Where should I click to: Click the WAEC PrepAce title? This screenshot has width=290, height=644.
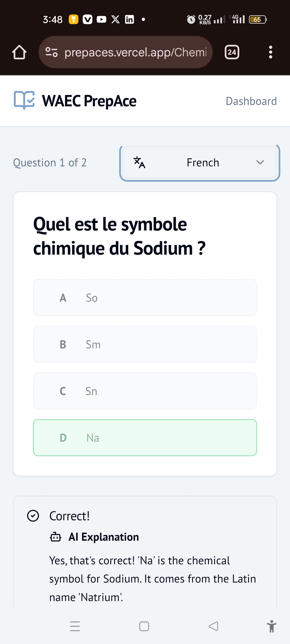click(89, 101)
